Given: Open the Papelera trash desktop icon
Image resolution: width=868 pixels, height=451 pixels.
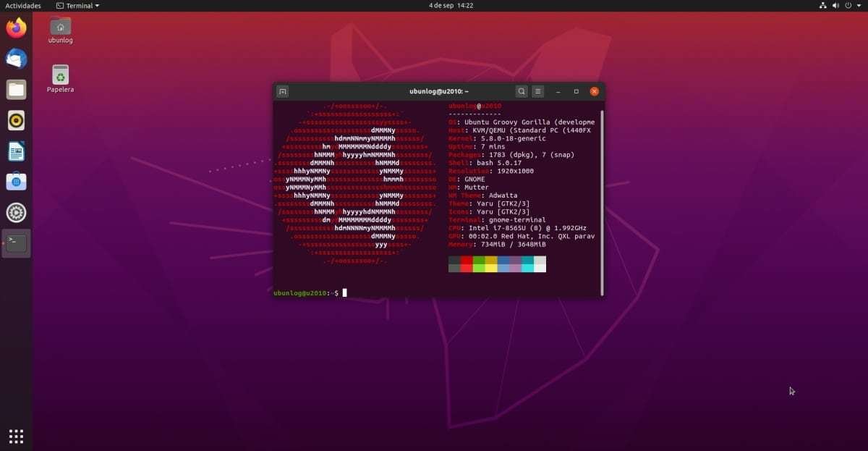Looking at the screenshot, I should (61, 79).
